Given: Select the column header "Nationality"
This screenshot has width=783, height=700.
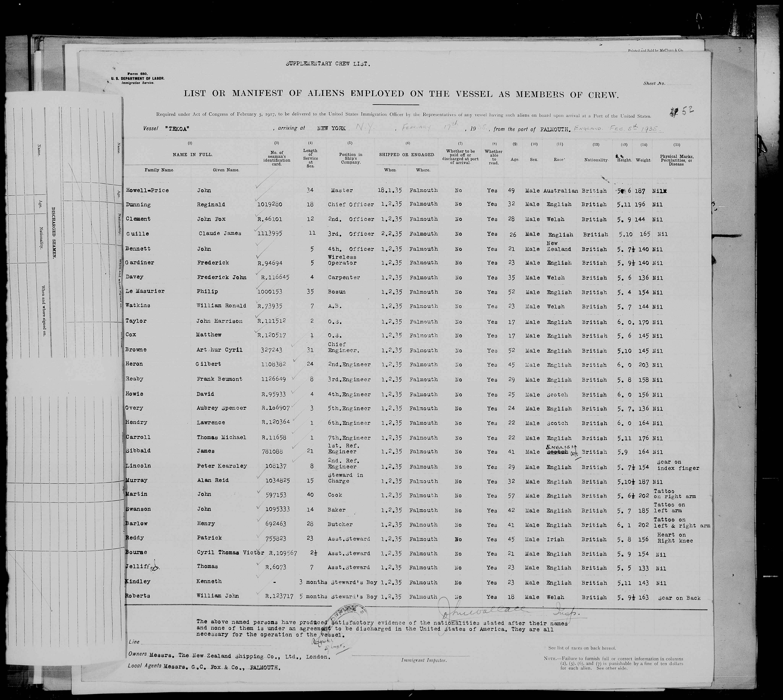Looking at the screenshot, I should click(x=596, y=160).
